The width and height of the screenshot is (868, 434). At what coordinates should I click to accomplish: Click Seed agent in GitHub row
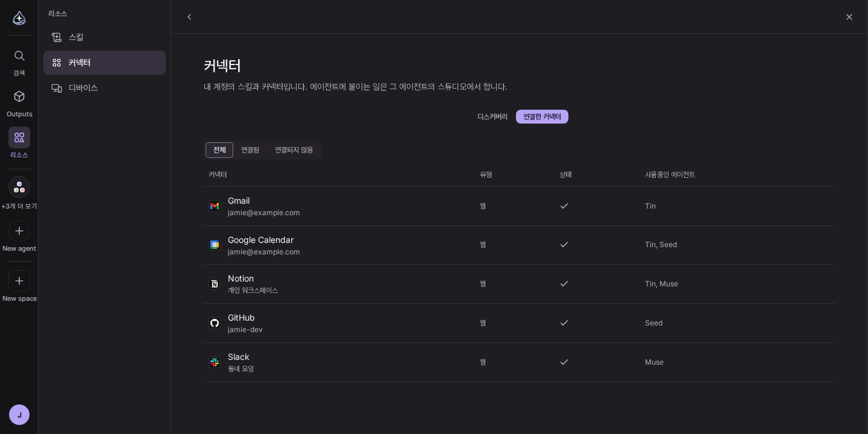[x=653, y=323]
